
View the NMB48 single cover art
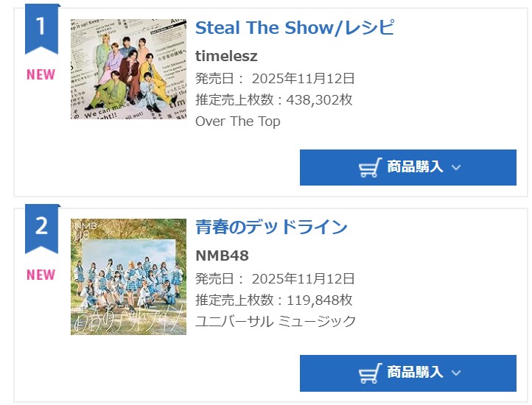click(x=128, y=277)
